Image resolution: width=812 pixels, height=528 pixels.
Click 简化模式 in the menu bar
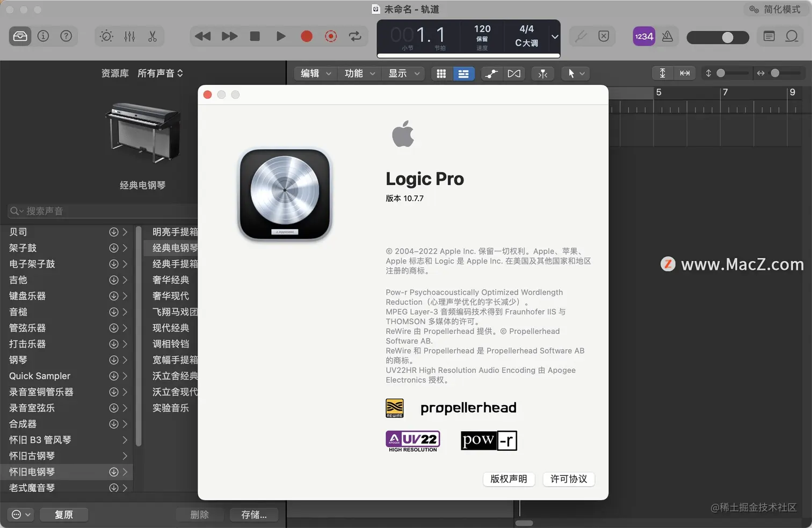(781, 9)
